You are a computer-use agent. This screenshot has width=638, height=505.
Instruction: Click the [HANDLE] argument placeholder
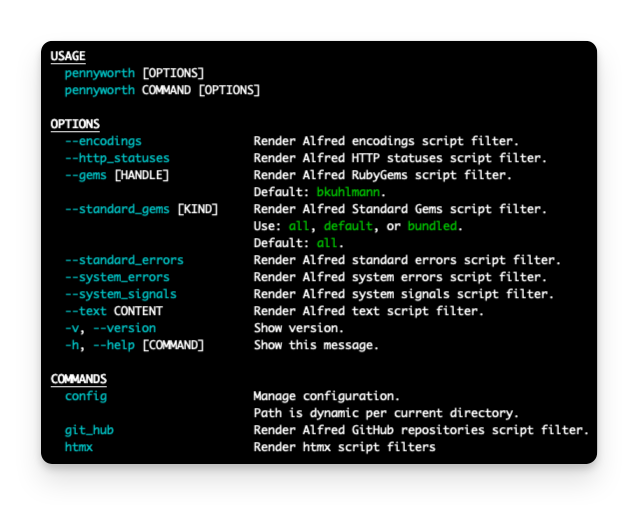[x=142, y=175]
